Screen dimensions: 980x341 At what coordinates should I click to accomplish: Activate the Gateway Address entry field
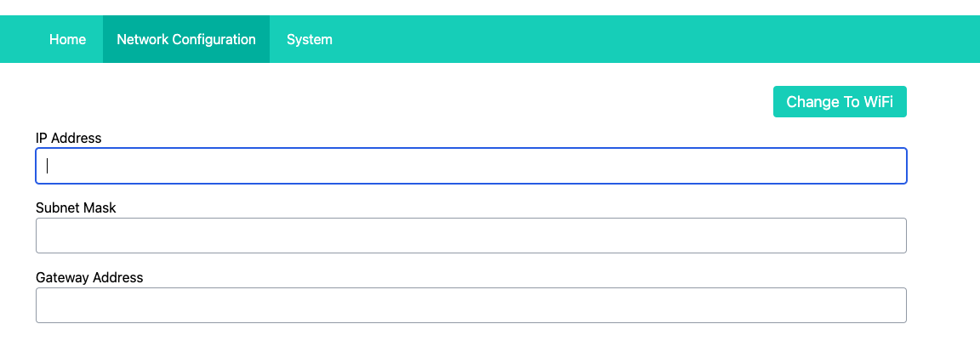(470, 305)
